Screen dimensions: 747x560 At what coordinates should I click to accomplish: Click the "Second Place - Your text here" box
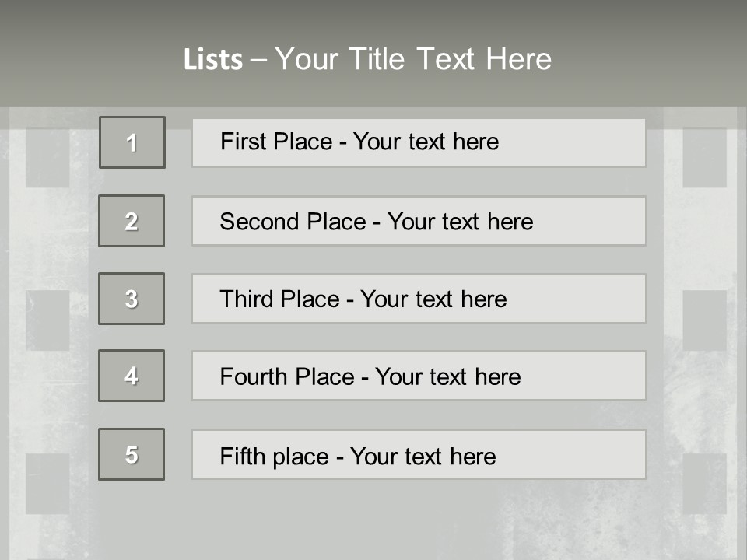pos(419,221)
